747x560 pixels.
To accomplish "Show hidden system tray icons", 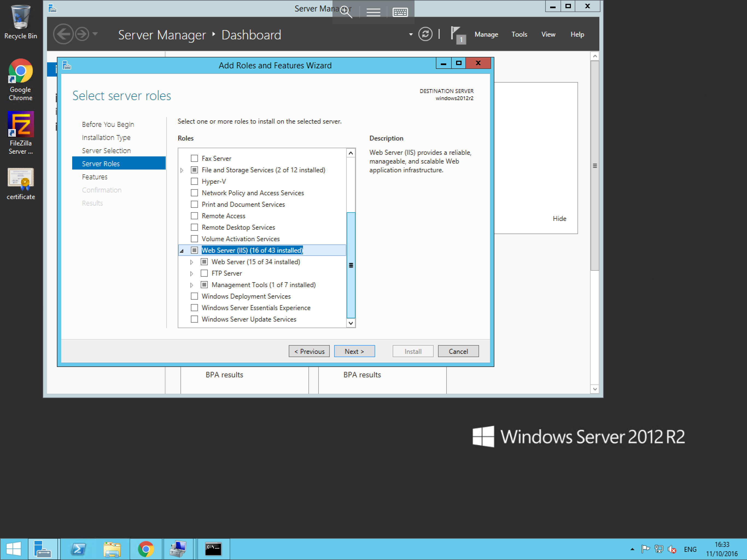I will click(x=632, y=549).
